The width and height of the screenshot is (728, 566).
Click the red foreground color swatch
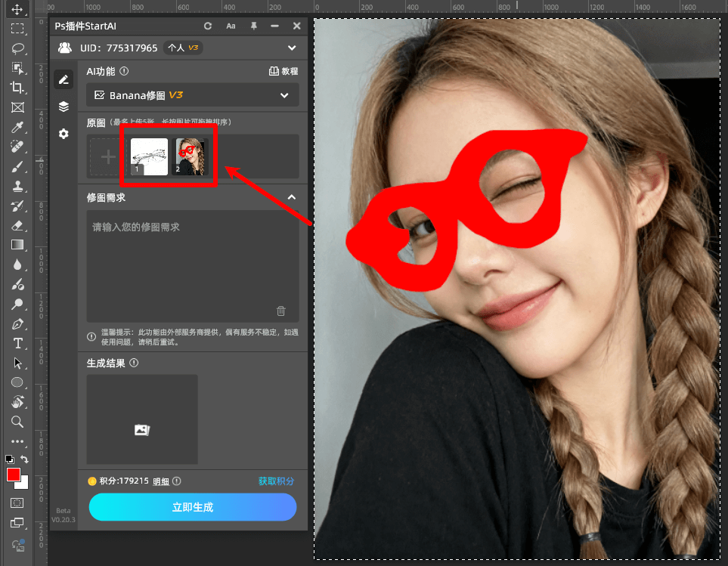point(13,475)
